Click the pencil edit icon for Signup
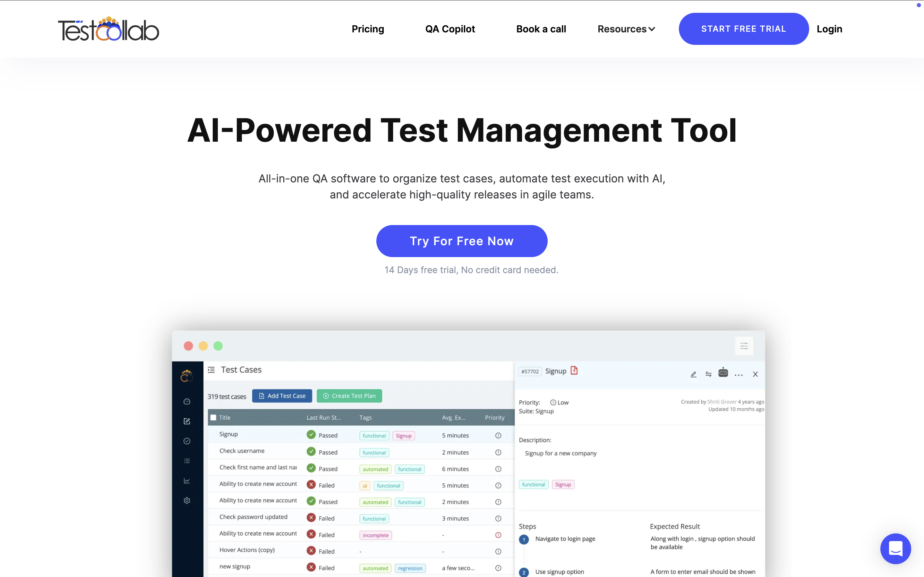924x577 pixels. click(693, 374)
